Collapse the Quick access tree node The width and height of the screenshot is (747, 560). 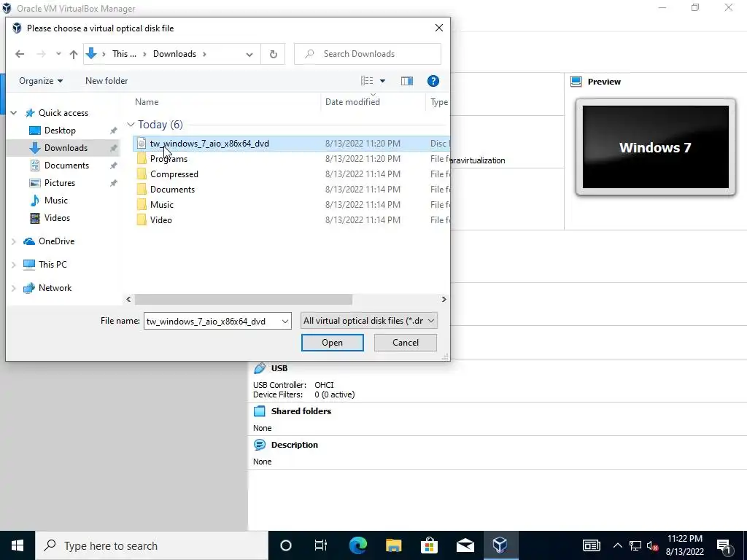[x=14, y=113]
